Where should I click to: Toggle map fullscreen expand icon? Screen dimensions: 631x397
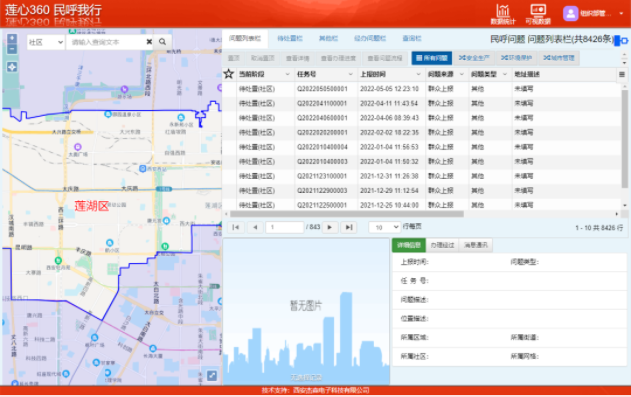pyautogui.click(x=212, y=375)
